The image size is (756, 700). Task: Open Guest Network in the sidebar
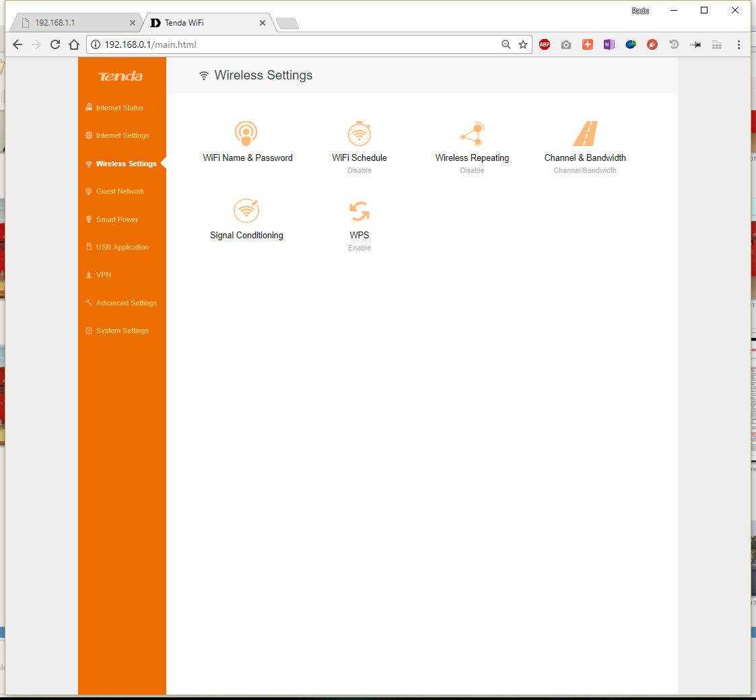(x=114, y=191)
